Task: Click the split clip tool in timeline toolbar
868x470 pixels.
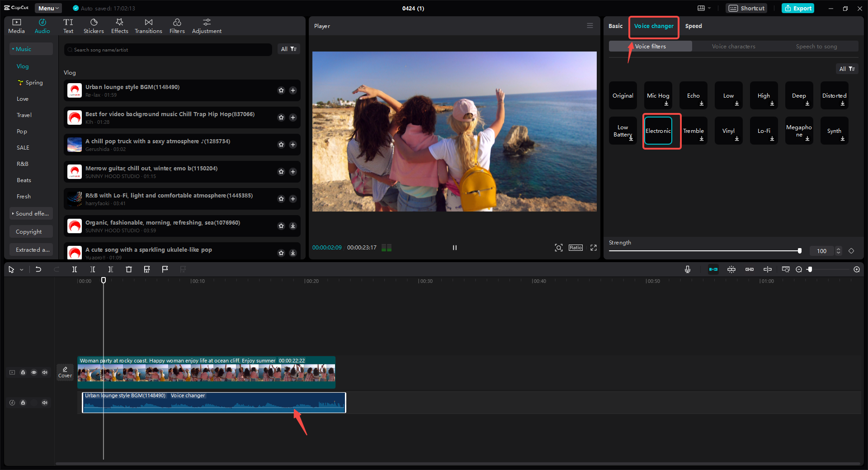Action: pyautogui.click(x=75, y=269)
